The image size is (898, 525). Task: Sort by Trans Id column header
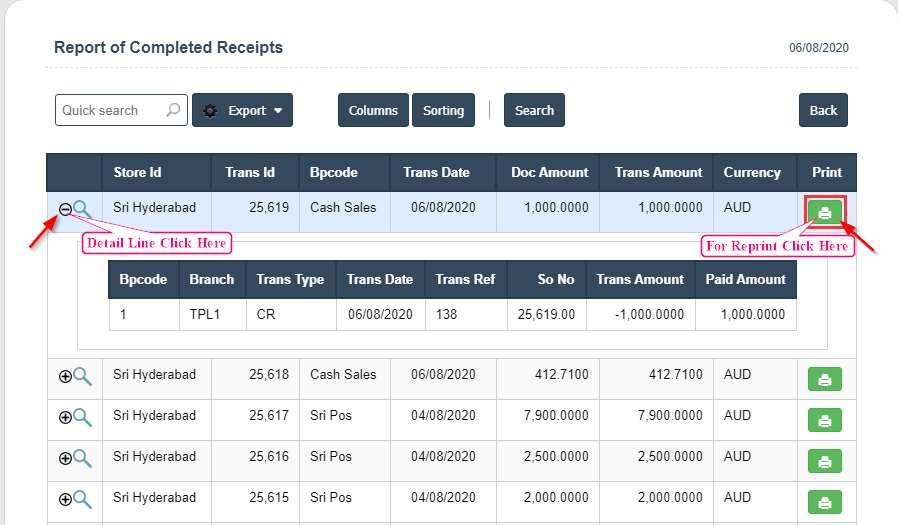[250, 172]
